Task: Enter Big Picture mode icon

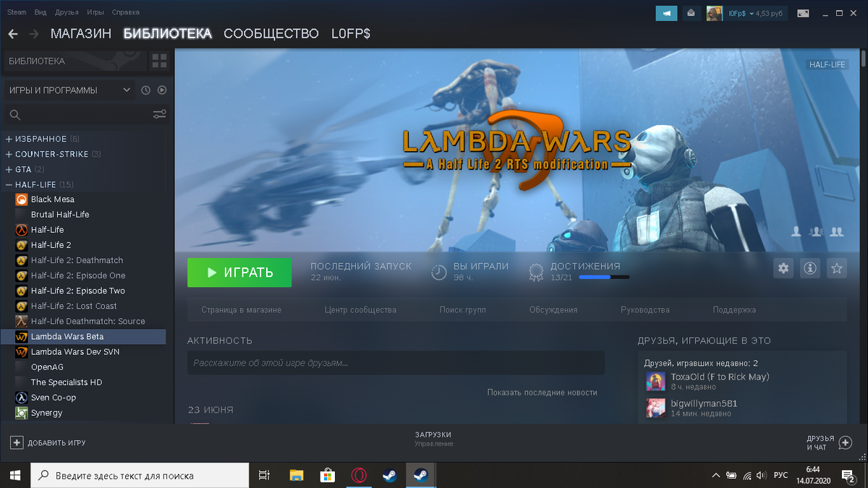Action: (803, 13)
